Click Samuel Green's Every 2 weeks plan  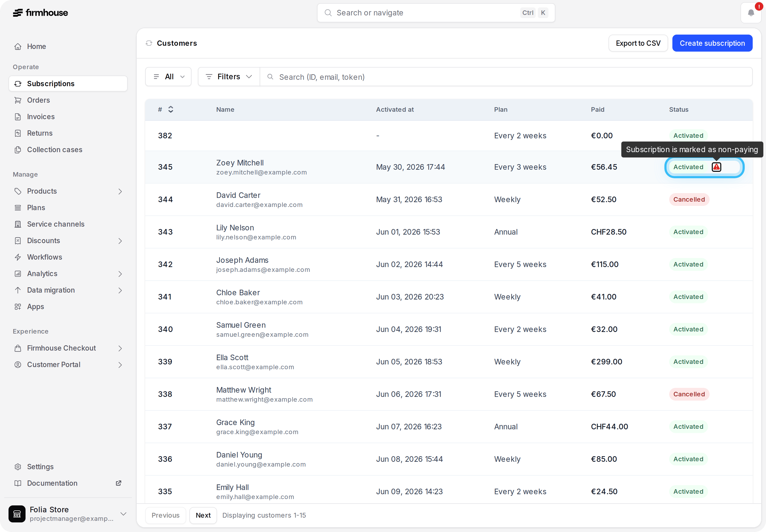520,329
